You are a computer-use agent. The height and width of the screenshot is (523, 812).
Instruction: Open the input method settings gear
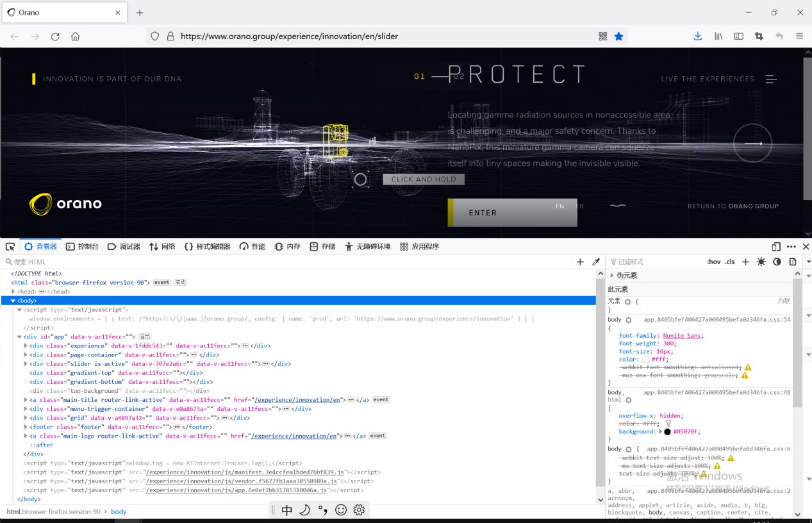point(359,510)
